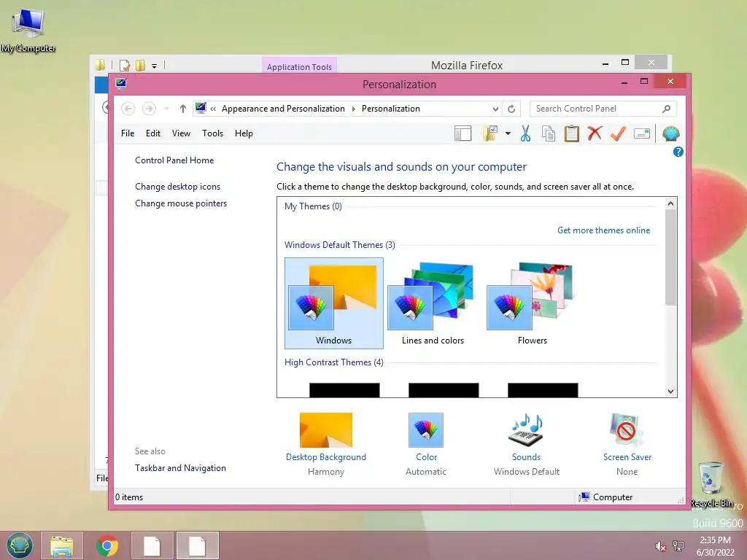Open the Recycle Bin desktop icon
The width and height of the screenshot is (747, 560).
click(x=711, y=484)
